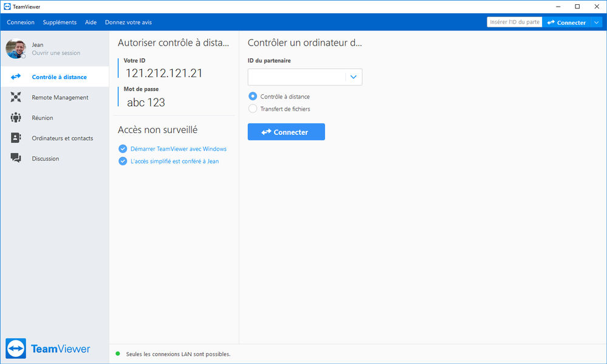Click the TeamViewer logo at bottom left

pos(47,349)
